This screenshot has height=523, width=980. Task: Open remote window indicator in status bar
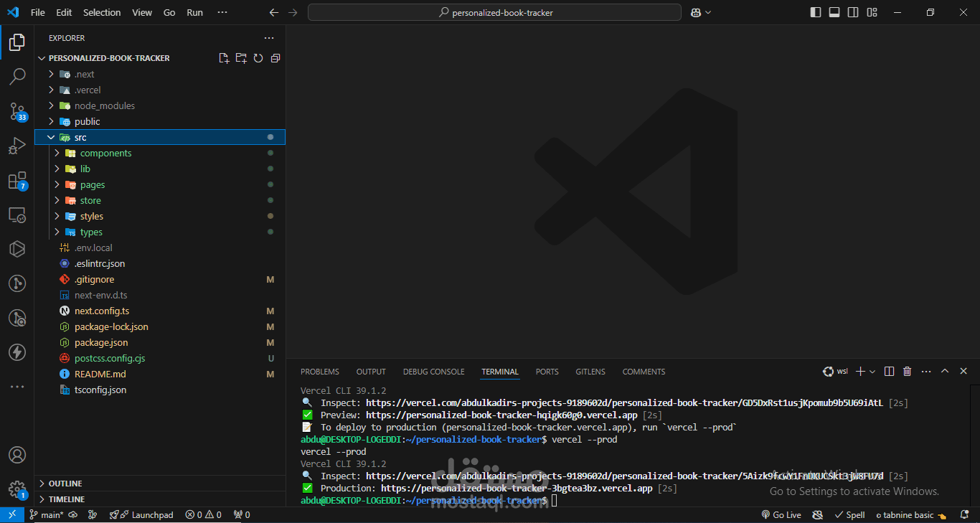click(11, 515)
